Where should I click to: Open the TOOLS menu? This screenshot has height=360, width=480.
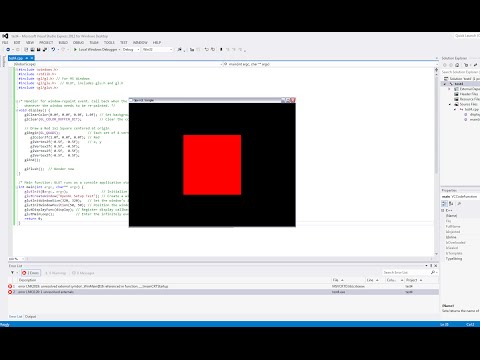pos(109,43)
